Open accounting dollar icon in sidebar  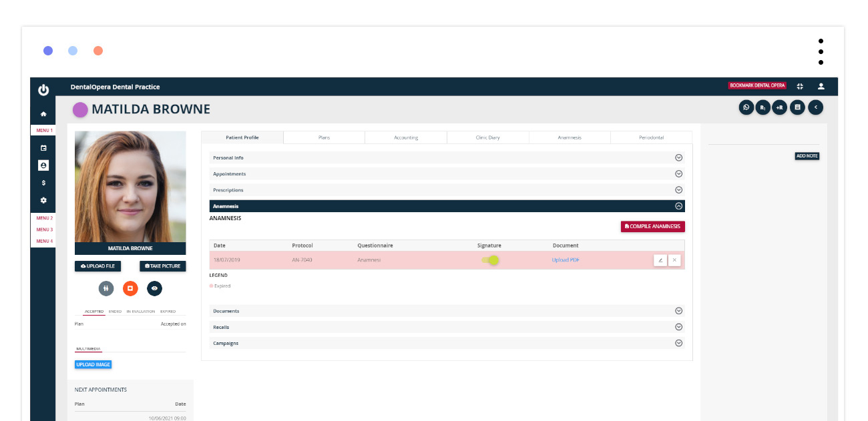[43, 183]
